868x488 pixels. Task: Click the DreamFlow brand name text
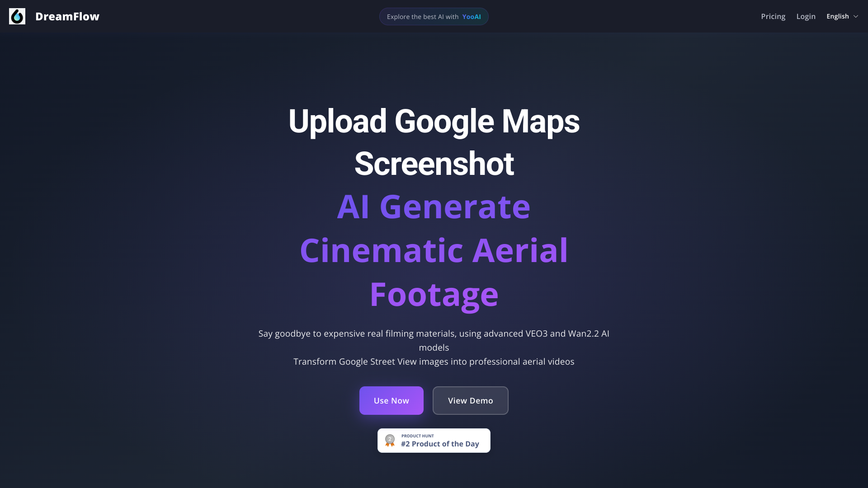(x=67, y=16)
